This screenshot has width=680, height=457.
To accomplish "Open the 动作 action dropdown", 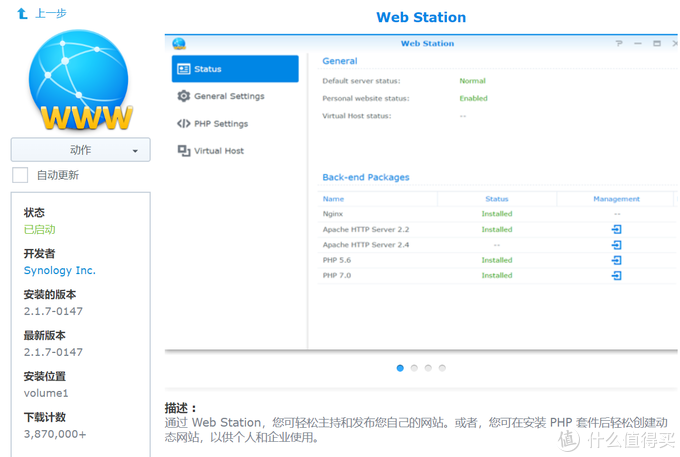I will coord(81,150).
